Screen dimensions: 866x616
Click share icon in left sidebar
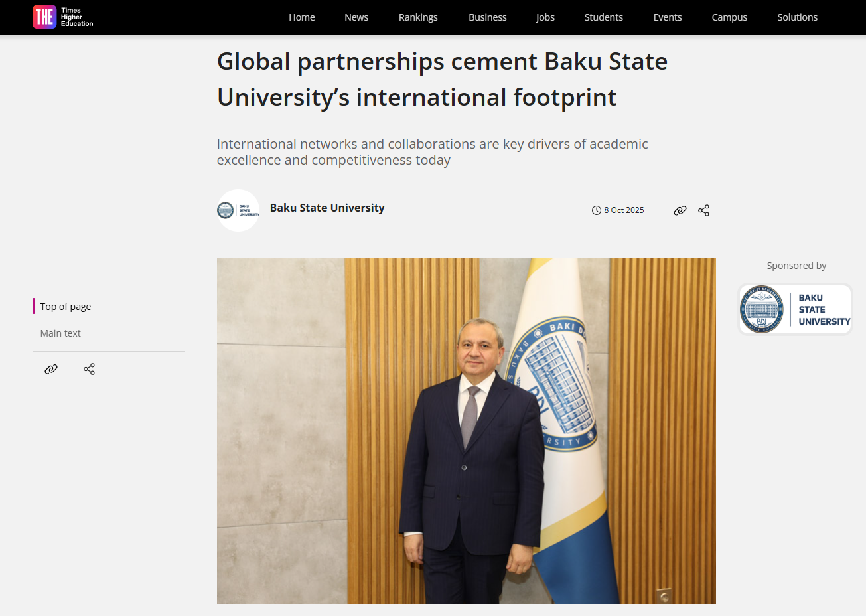(90, 369)
